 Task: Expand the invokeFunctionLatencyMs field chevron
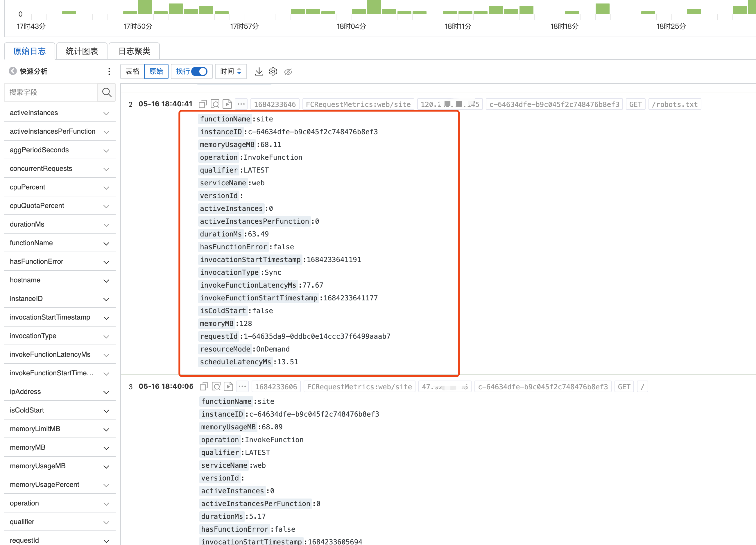click(106, 355)
